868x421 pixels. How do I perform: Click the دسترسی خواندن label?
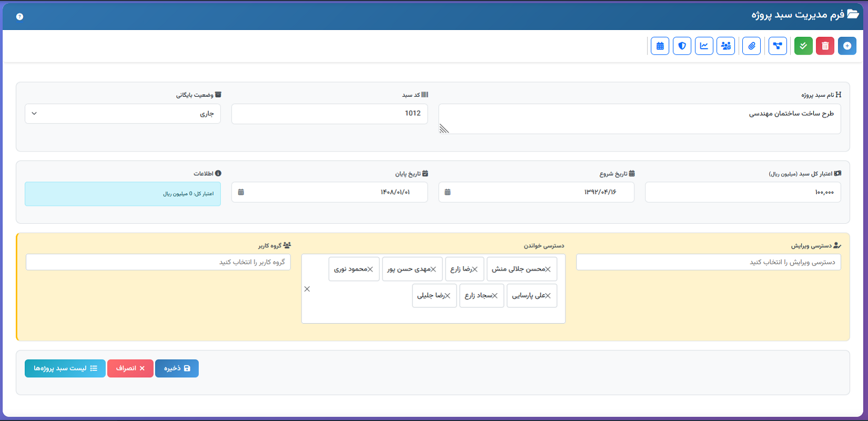(543, 246)
